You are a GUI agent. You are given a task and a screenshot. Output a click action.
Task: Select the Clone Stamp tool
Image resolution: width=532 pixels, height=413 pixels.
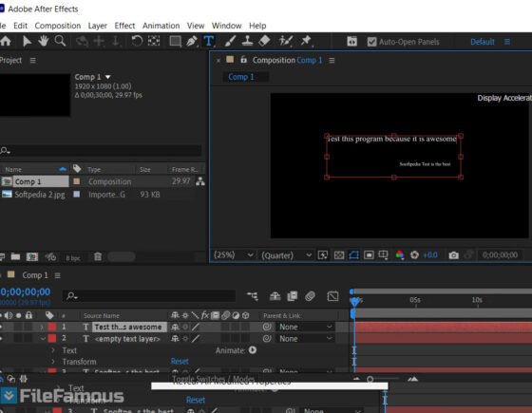(x=247, y=42)
